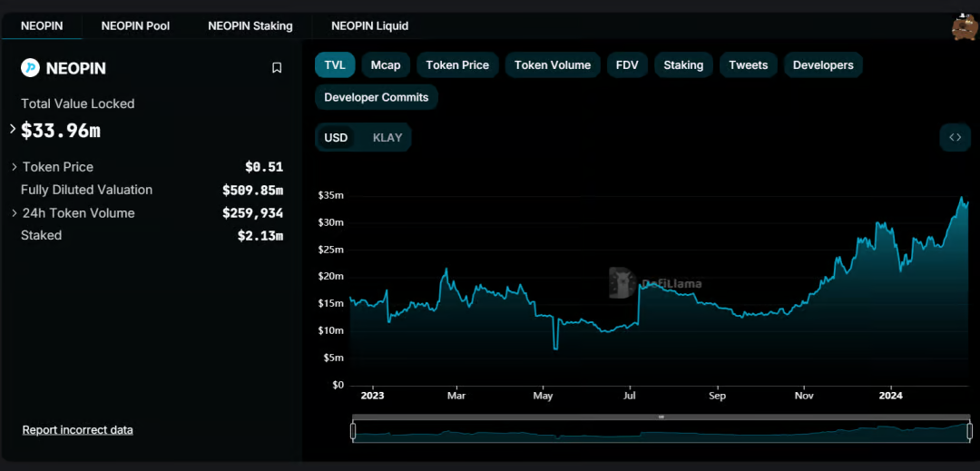The height and width of the screenshot is (471, 980).
Task: Enable the Token Price chart overlay
Action: click(x=457, y=65)
